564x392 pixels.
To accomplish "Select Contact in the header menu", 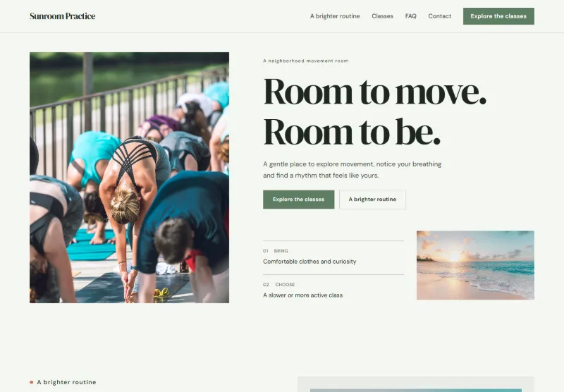I will (x=439, y=16).
